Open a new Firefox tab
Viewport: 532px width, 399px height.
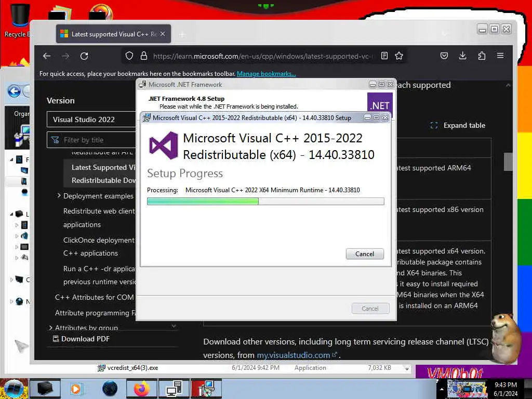click(182, 34)
